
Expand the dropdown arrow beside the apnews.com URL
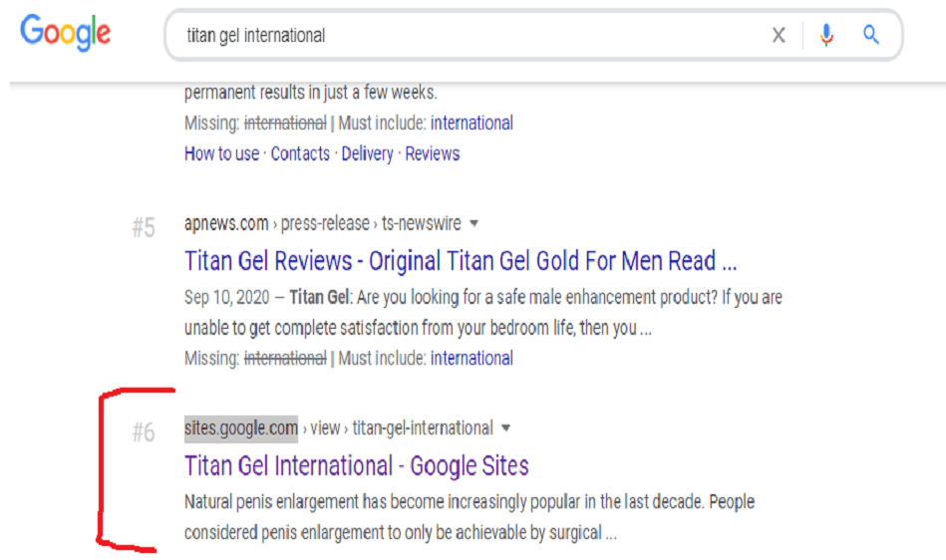(474, 223)
